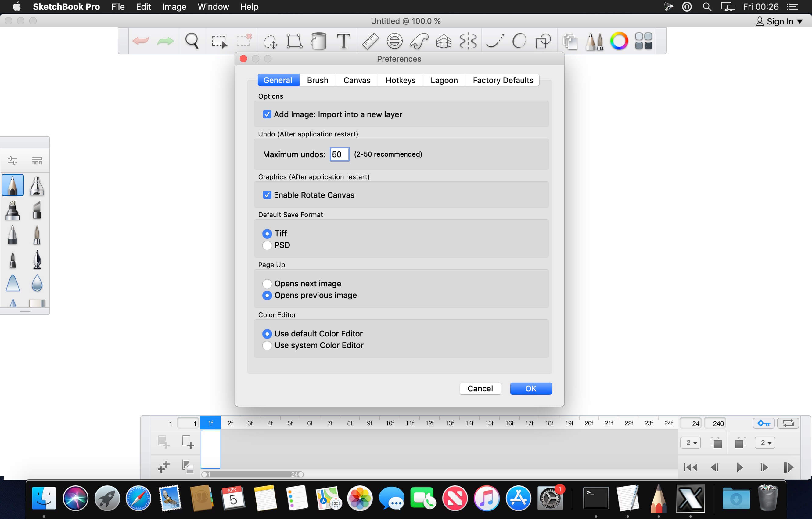Enable Enable Rotate Canvas checkbox

[x=268, y=194]
